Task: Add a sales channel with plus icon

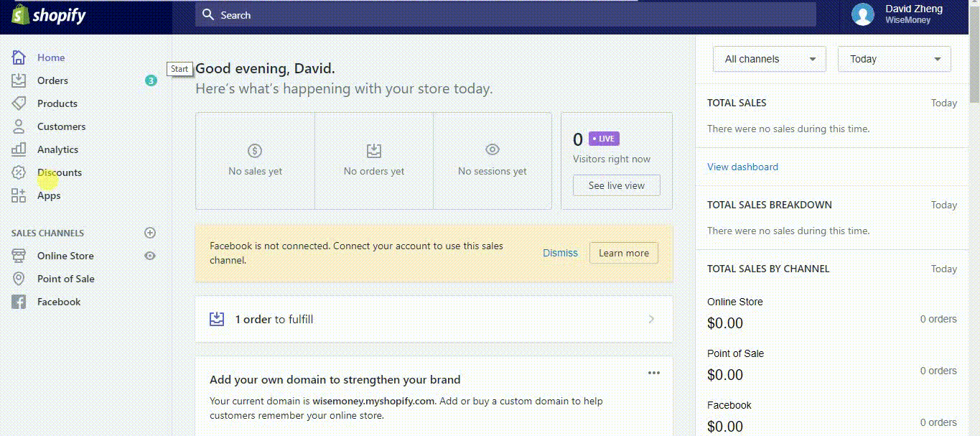Action: (x=150, y=233)
